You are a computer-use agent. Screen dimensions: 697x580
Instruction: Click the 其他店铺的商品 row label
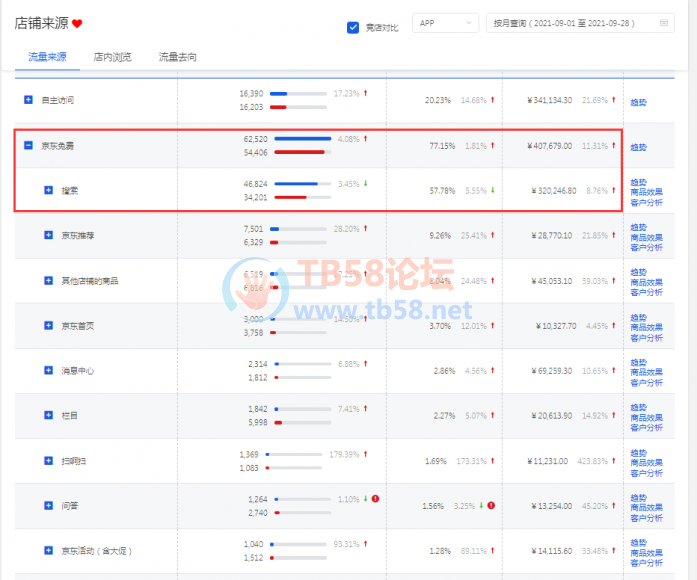90,281
